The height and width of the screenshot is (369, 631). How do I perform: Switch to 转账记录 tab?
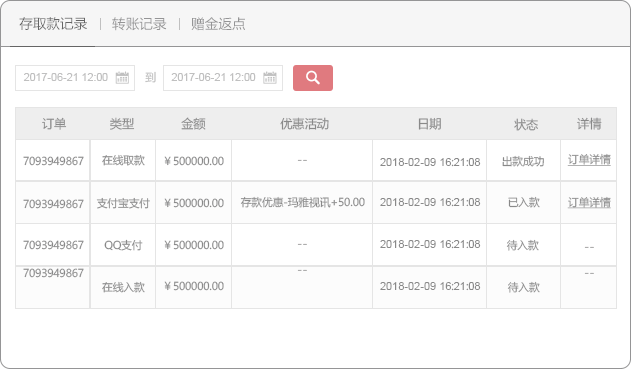click(x=139, y=24)
